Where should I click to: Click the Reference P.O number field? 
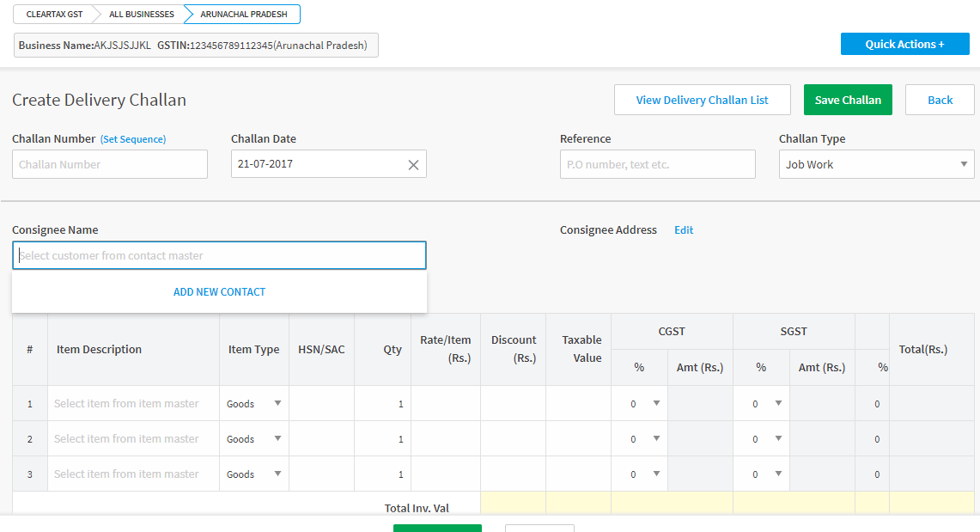click(x=657, y=163)
